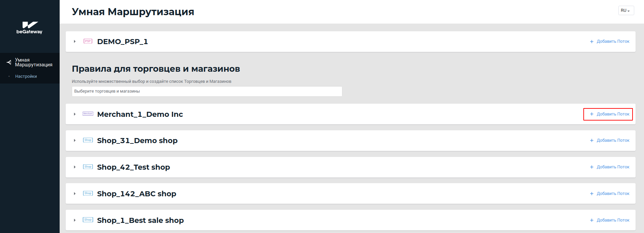
Task: Open Настройки in the sidebar
Action: coord(26,76)
